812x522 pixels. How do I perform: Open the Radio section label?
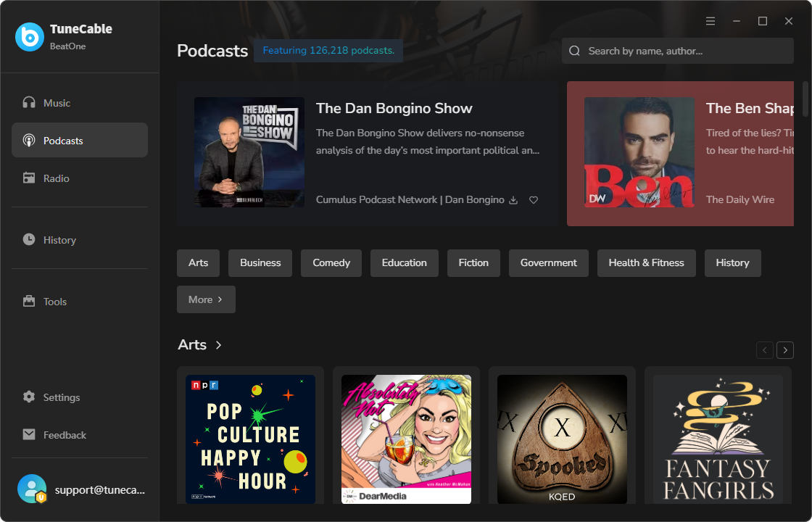pos(57,178)
